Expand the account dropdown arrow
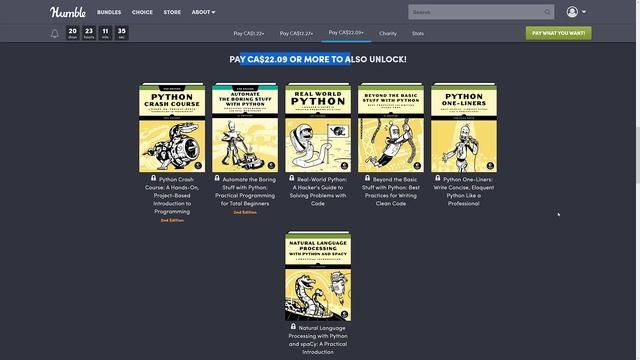Screen dimensions: 640x360 pyautogui.click(x=584, y=12)
